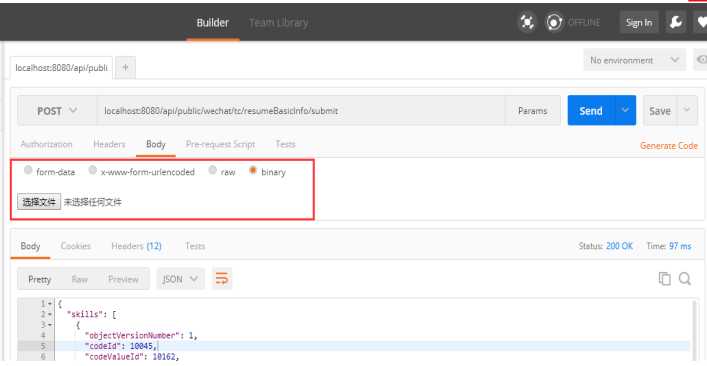
Task: Search the response with magnifier icon
Action: [x=684, y=279]
